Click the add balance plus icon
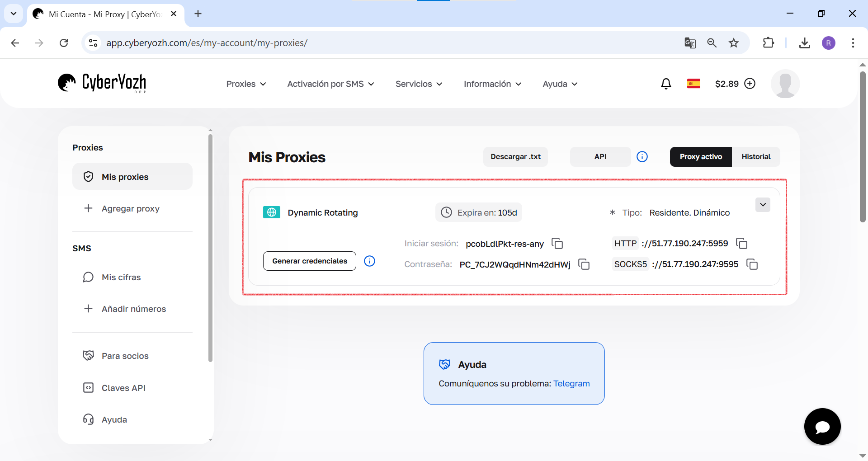The image size is (868, 461). click(x=750, y=84)
